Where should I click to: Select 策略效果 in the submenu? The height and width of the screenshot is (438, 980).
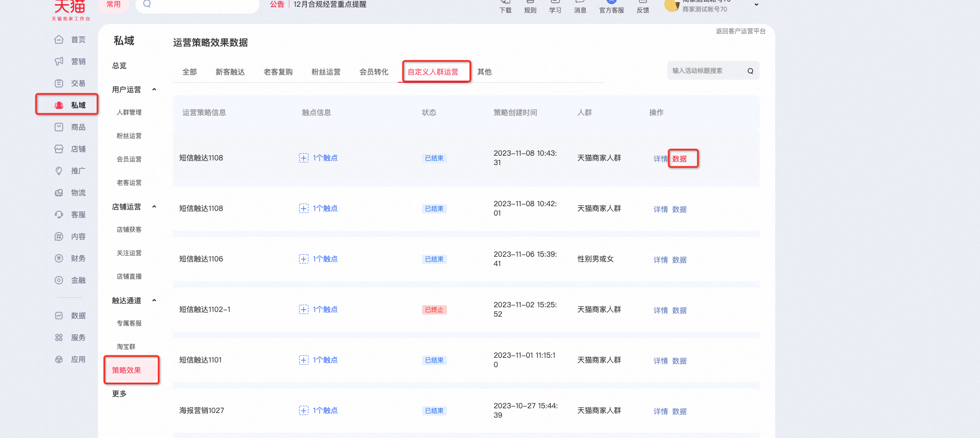click(x=127, y=370)
